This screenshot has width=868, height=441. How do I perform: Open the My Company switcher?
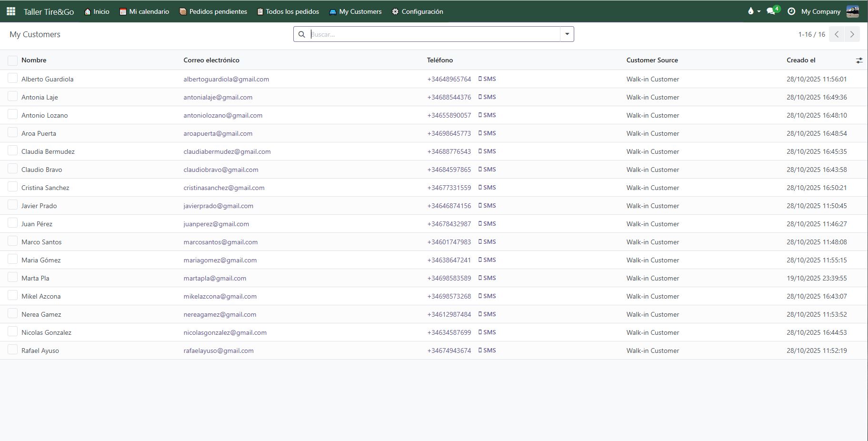point(820,11)
